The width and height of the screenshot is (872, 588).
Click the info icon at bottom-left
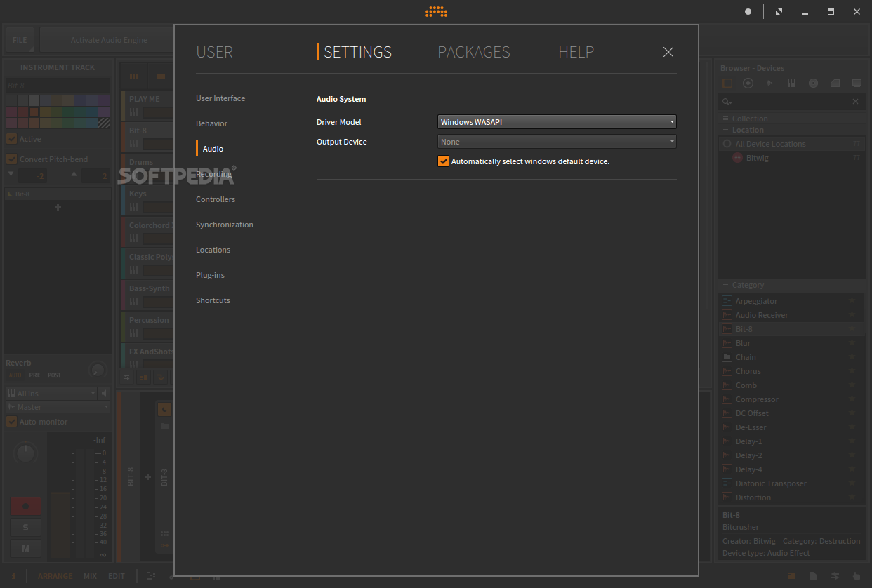point(13,576)
